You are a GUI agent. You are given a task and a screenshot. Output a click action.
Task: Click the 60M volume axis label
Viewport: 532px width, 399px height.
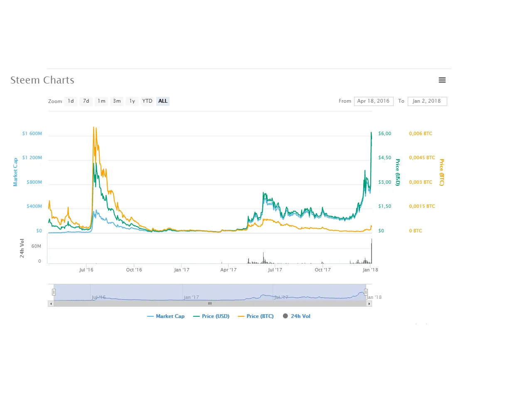click(36, 246)
